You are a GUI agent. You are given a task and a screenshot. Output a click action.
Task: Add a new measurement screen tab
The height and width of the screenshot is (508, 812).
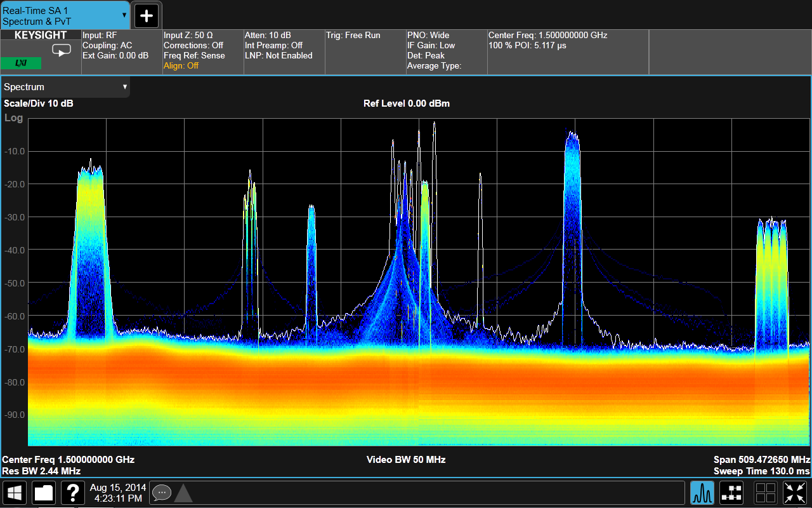147,15
